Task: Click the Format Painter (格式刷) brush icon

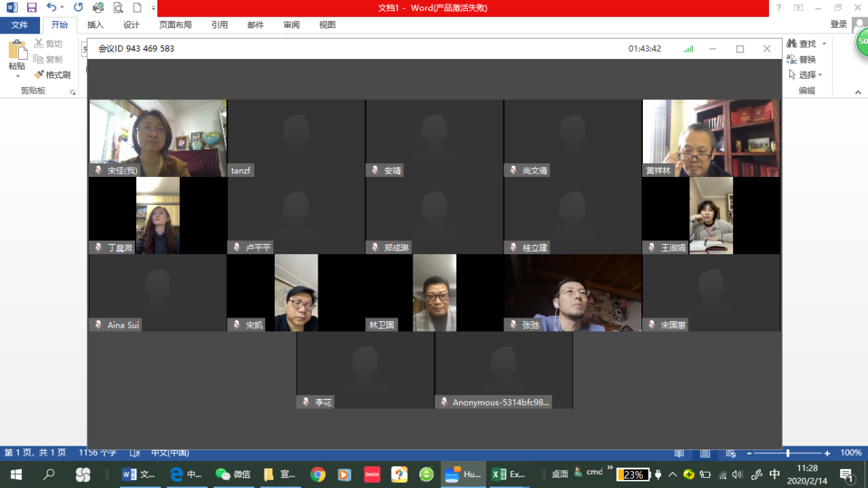Action: (x=39, y=75)
